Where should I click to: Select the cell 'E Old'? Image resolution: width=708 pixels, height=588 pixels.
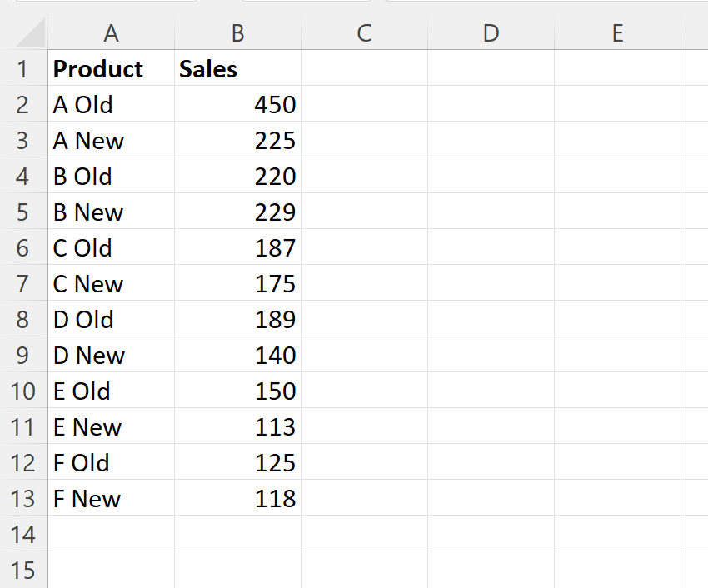[x=111, y=390]
